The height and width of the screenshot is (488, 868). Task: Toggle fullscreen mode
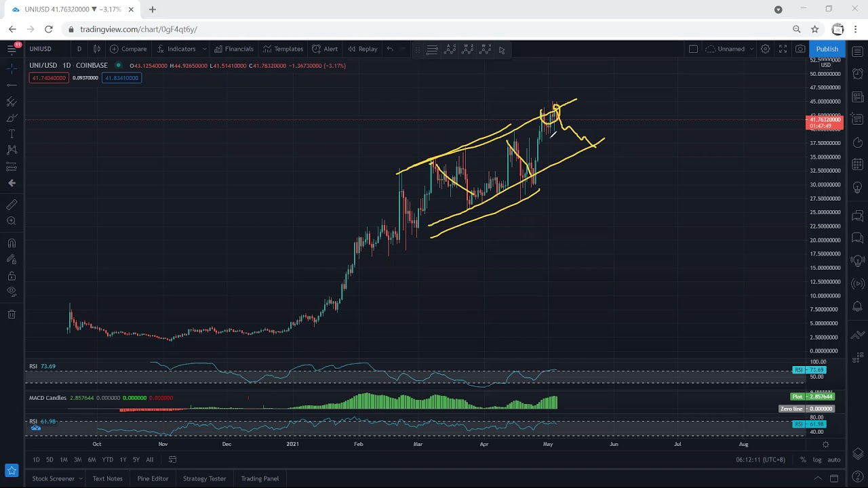pyautogui.click(x=783, y=49)
